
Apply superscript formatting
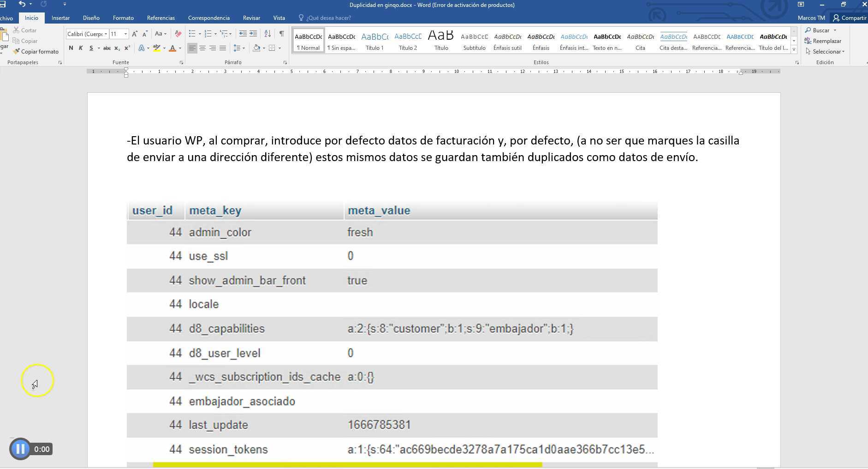127,48
